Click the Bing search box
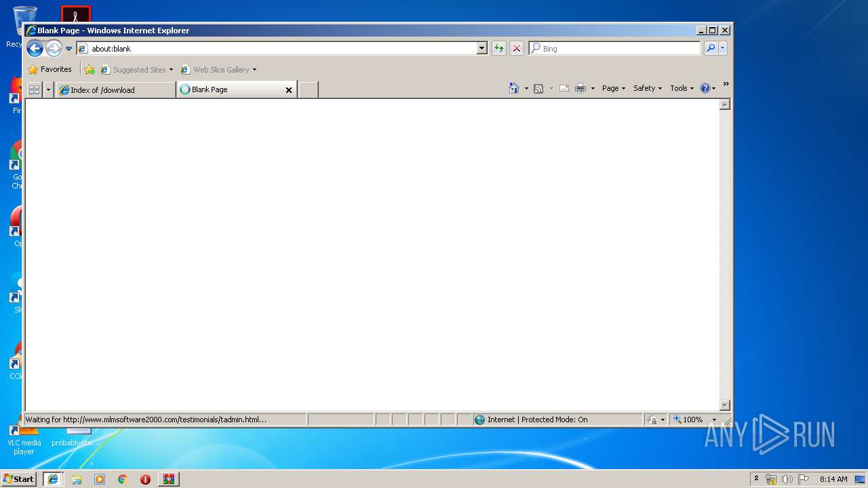The width and height of the screenshot is (868, 488). (x=614, y=48)
